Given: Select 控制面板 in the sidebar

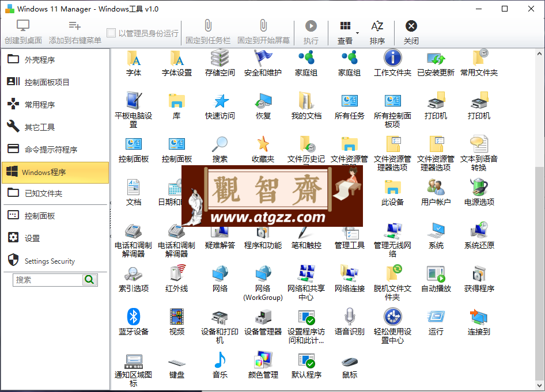Looking at the screenshot, I should pyautogui.click(x=56, y=216).
